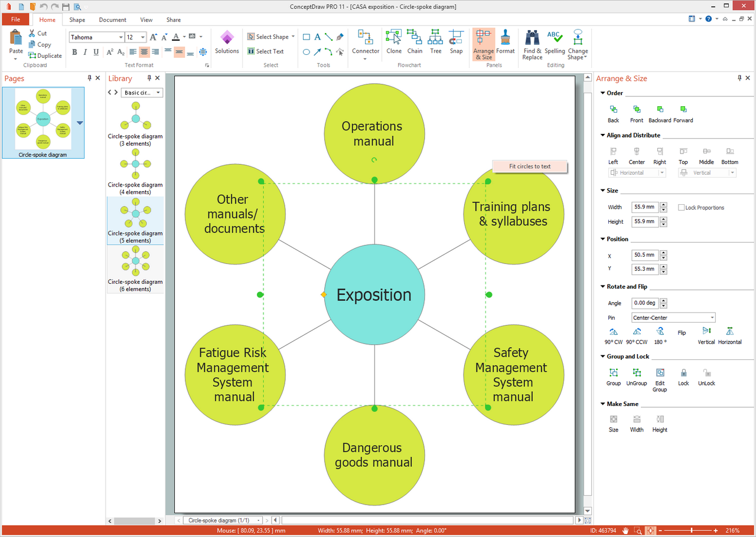
Task: Enable the Lock Proportions checkbox
Action: [x=682, y=208]
